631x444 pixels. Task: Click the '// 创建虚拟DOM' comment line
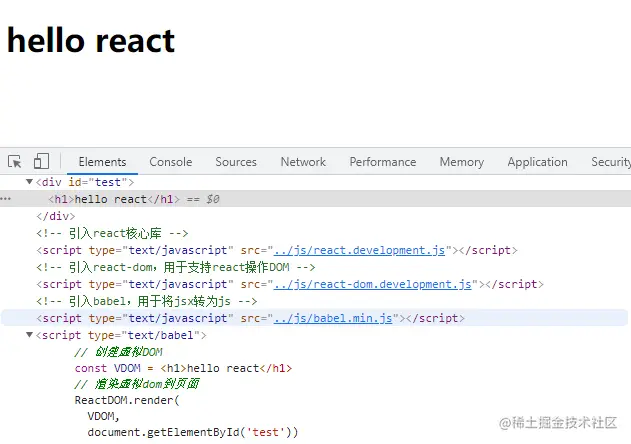(118, 352)
